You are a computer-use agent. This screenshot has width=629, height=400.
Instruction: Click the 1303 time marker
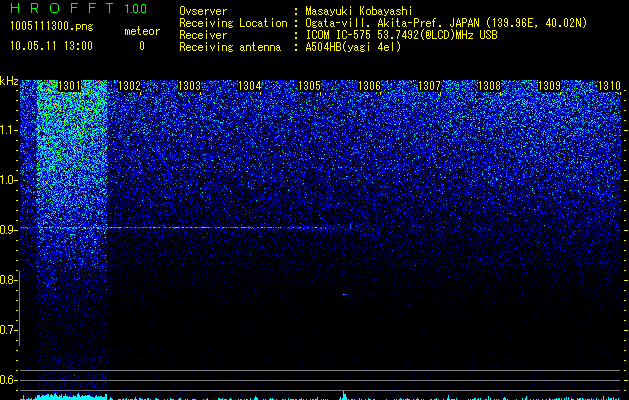pyautogui.click(x=189, y=86)
